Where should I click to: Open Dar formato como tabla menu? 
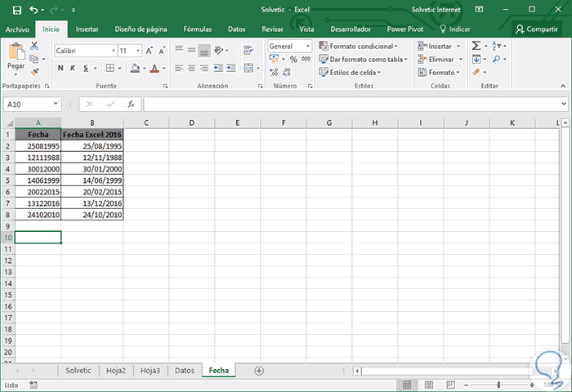click(x=363, y=59)
